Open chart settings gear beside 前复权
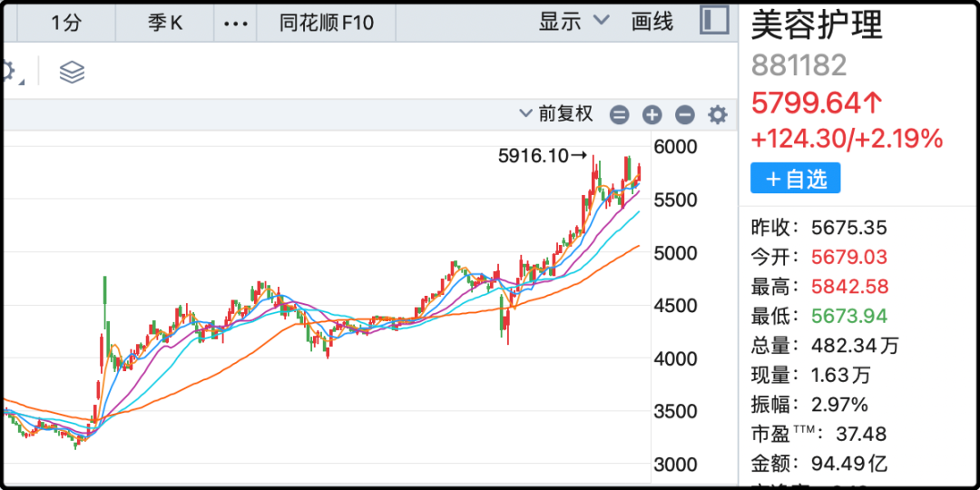Viewport: 980px width, 490px height. 718,114
